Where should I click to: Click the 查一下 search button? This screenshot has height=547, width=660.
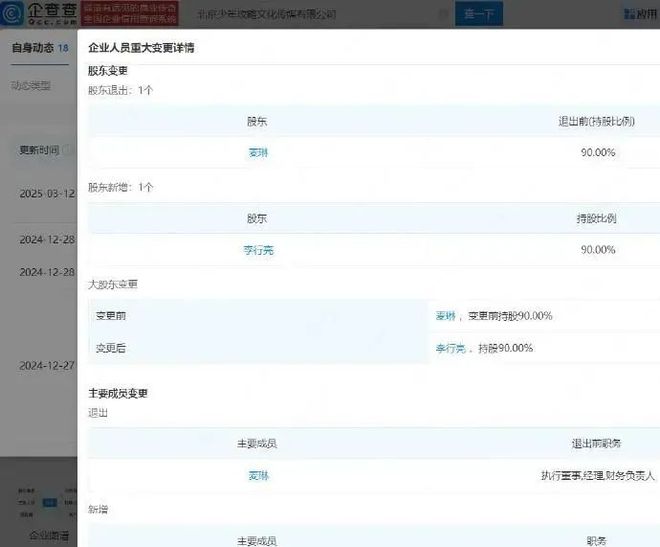click(x=479, y=14)
